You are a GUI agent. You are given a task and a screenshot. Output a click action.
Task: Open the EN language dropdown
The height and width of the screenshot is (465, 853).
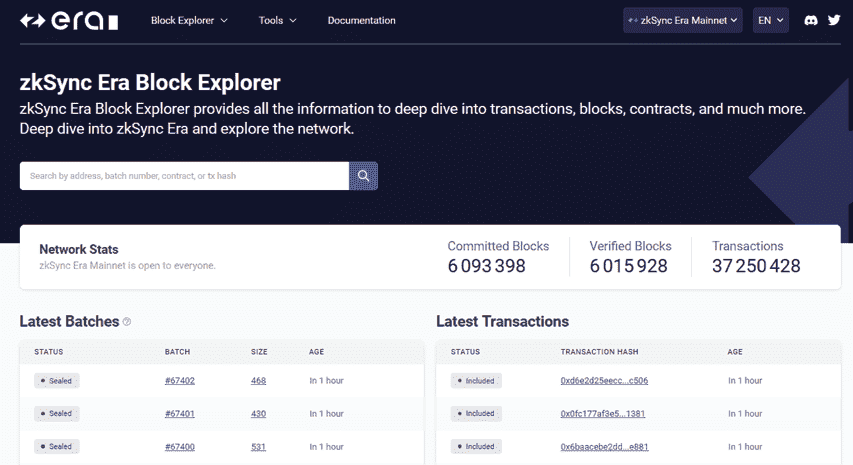(771, 20)
